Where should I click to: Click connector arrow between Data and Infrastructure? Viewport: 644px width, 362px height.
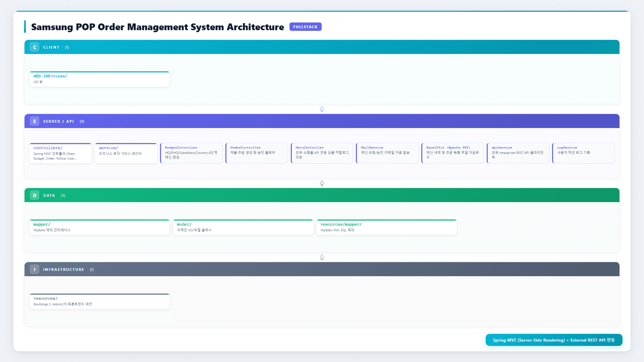click(x=322, y=257)
